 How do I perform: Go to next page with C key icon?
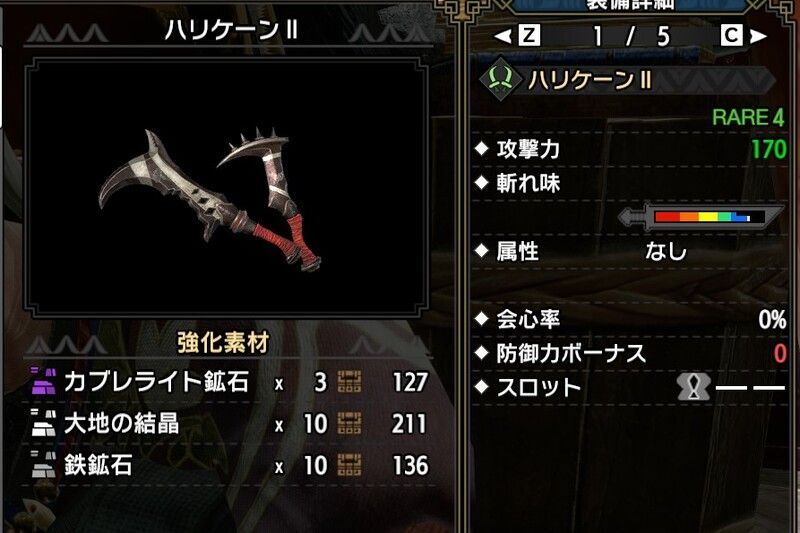(x=731, y=35)
